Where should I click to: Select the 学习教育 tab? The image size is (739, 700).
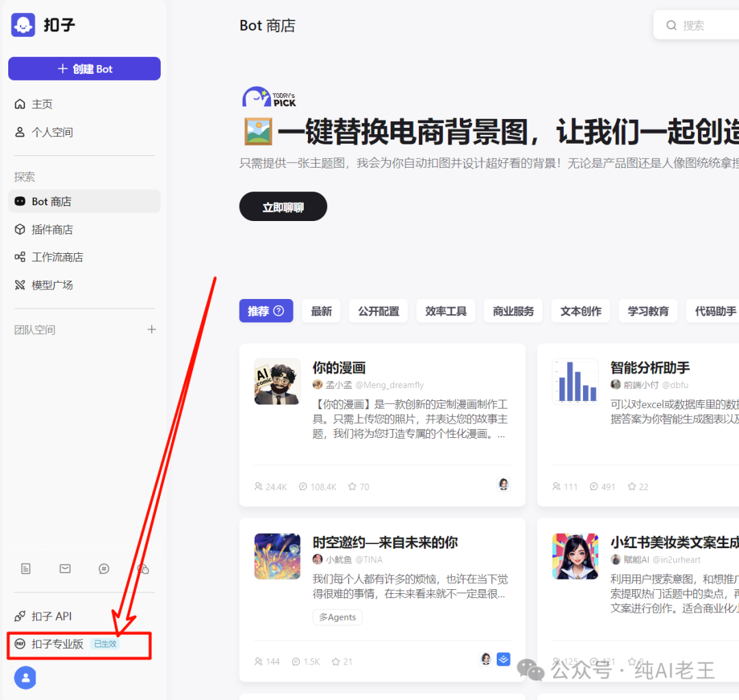click(x=648, y=311)
